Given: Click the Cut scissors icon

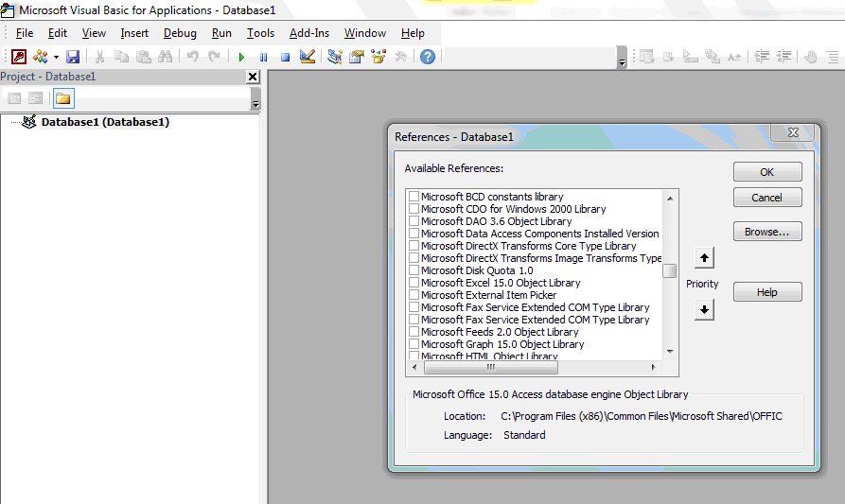Looking at the screenshot, I should [x=99, y=56].
